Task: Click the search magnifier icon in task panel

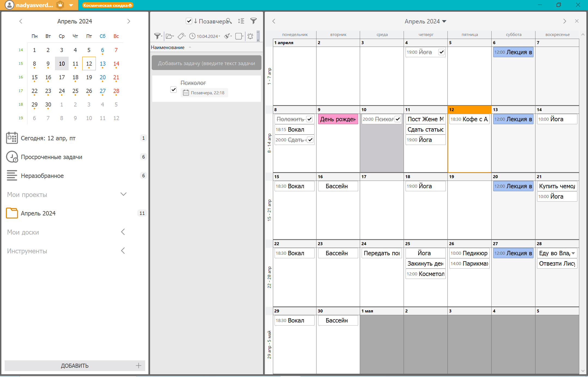Action: 229,21
